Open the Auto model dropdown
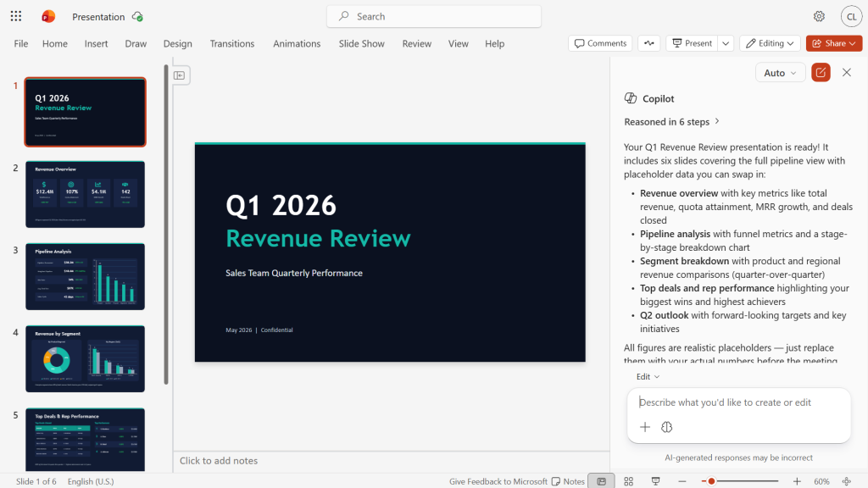868x488 pixels. coord(780,73)
